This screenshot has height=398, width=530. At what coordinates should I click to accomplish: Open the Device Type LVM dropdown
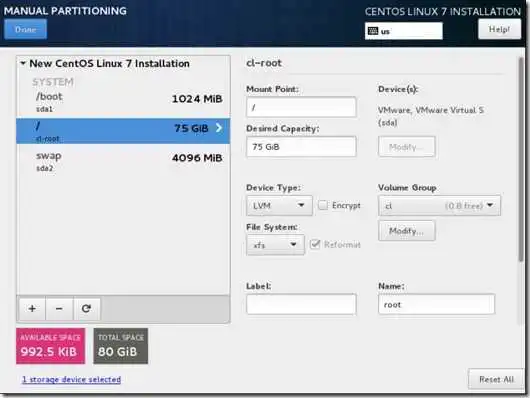[279, 206]
